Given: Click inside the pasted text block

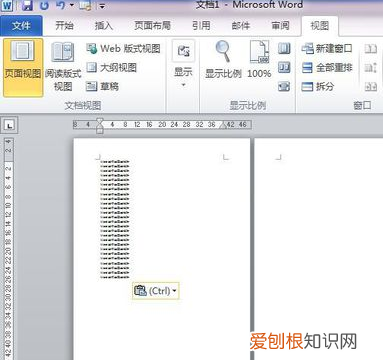Looking at the screenshot, I should tap(115, 219).
